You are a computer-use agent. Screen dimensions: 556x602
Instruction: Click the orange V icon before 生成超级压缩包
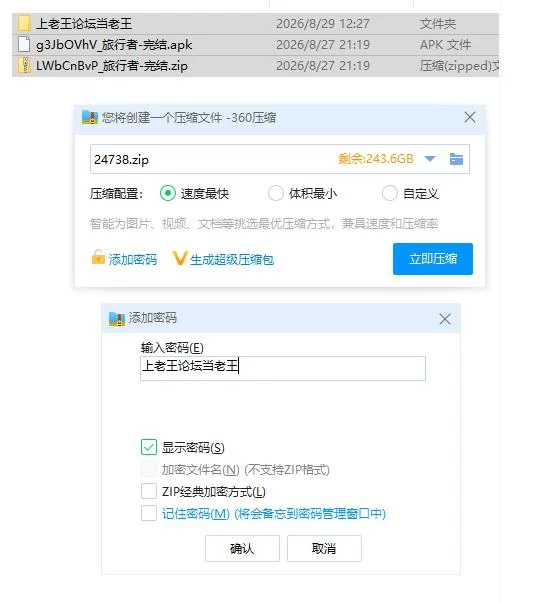(179, 258)
